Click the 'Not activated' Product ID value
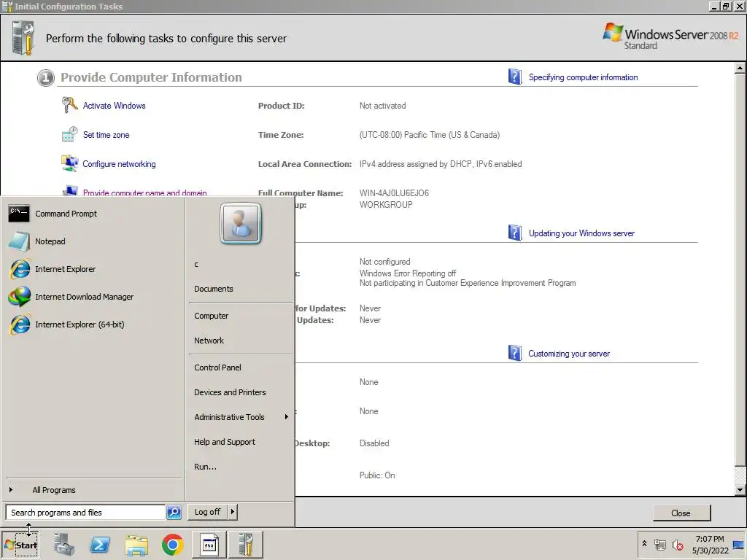The height and width of the screenshot is (560, 747). (382, 106)
